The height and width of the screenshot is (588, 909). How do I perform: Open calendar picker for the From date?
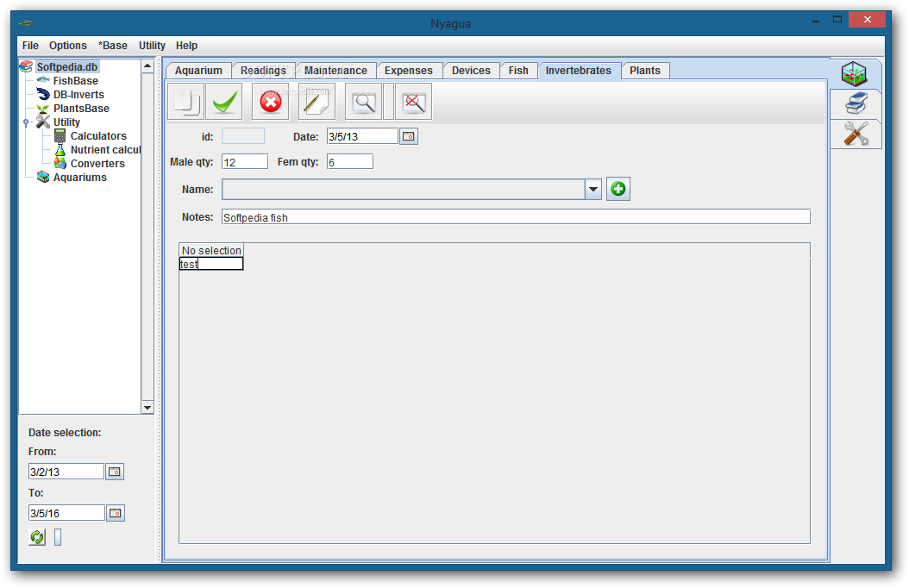(x=115, y=472)
